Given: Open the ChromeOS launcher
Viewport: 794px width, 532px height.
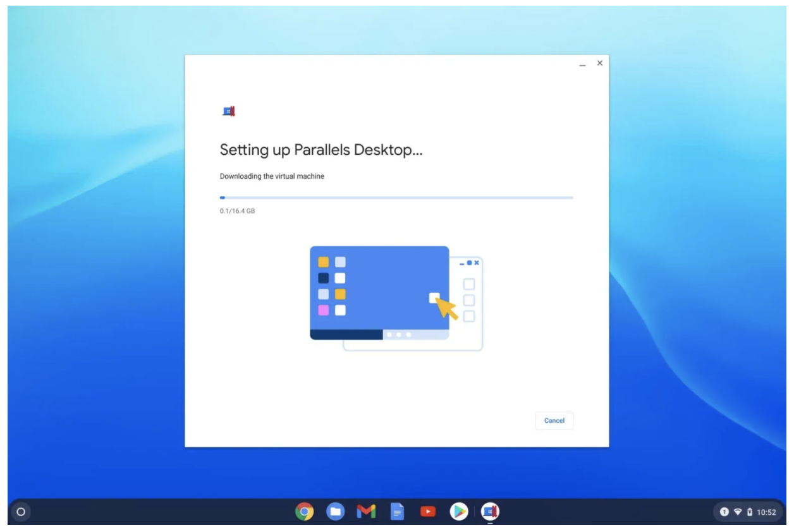Looking at the screenshot, I should pyautogui.click(x=19, y=512).
